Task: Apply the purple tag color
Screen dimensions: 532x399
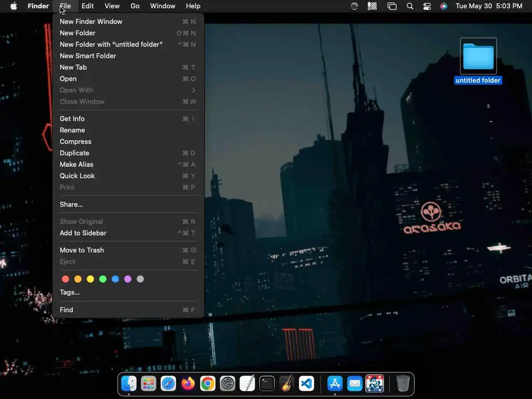Action: point(128,279)
